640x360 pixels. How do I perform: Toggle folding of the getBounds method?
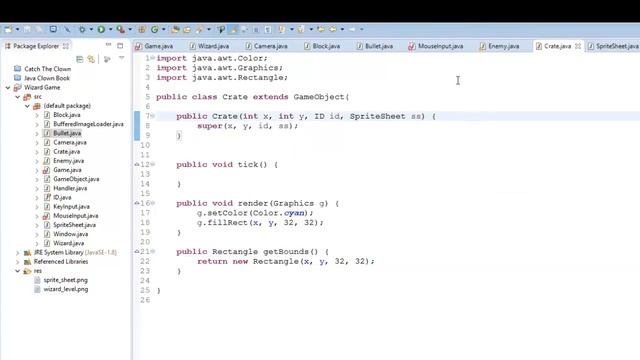point(153,251)
